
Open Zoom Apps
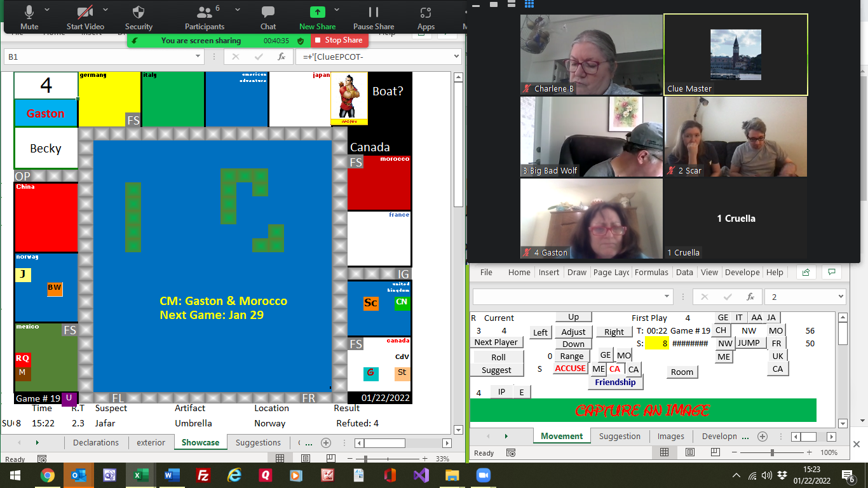(x=426, y=17)
